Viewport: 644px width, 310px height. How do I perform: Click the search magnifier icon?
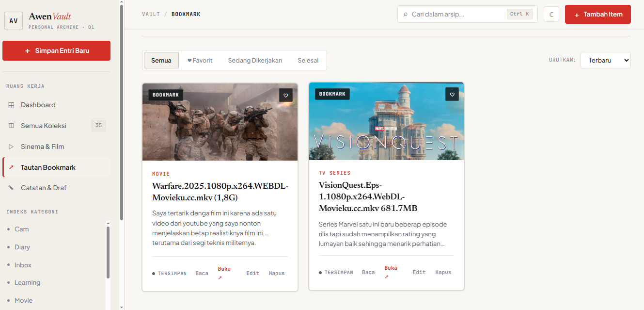pos(406,15)
